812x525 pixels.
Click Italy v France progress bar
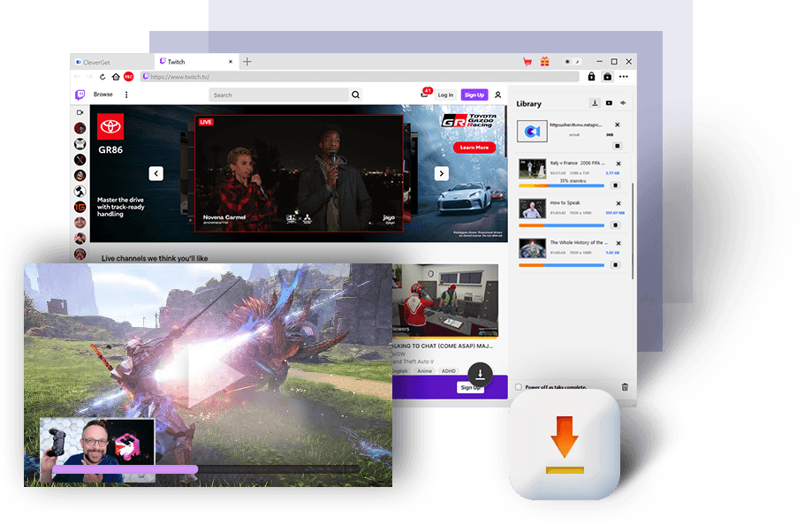point(561,186)
